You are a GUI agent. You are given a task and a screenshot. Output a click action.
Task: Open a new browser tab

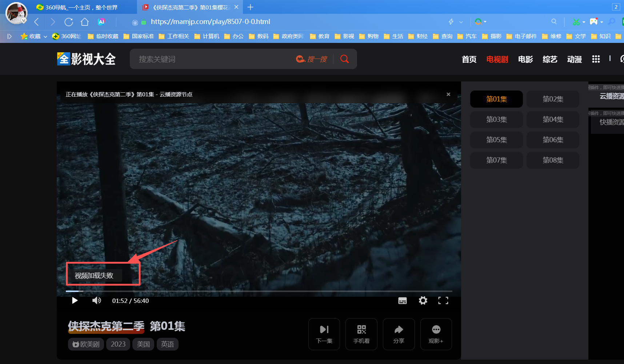[x=250, y=7]
